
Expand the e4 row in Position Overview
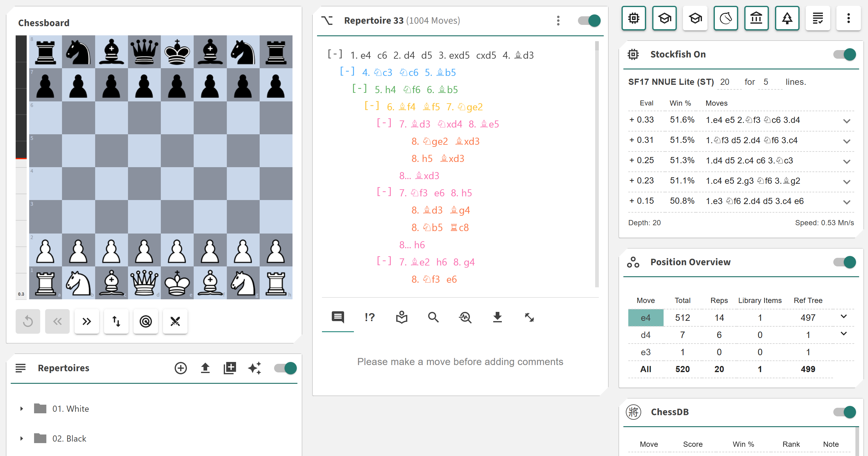843,316
